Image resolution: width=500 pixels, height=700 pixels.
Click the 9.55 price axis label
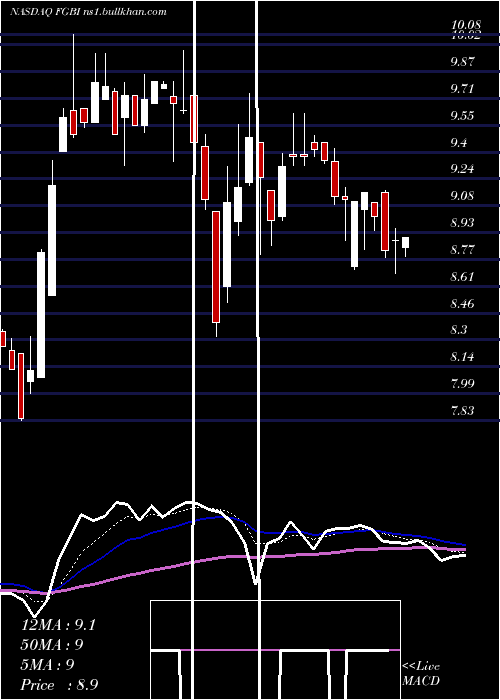pos(462,116)
